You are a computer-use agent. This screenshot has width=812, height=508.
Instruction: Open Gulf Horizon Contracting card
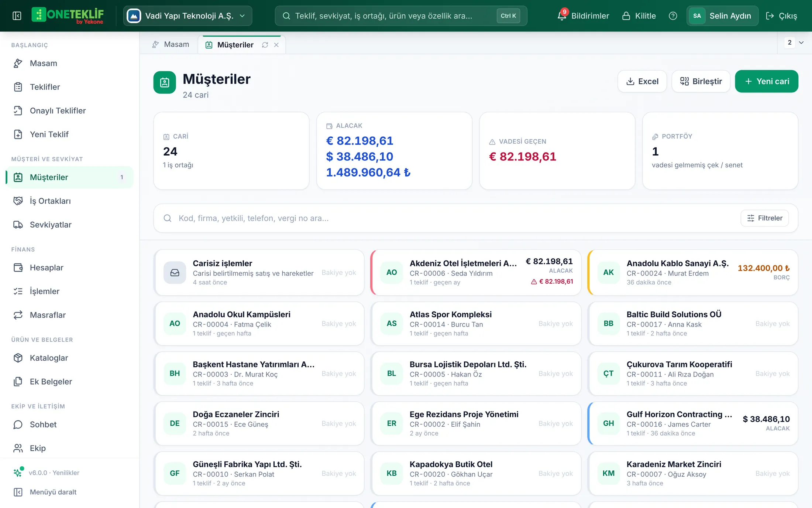[x=693, y=423]
